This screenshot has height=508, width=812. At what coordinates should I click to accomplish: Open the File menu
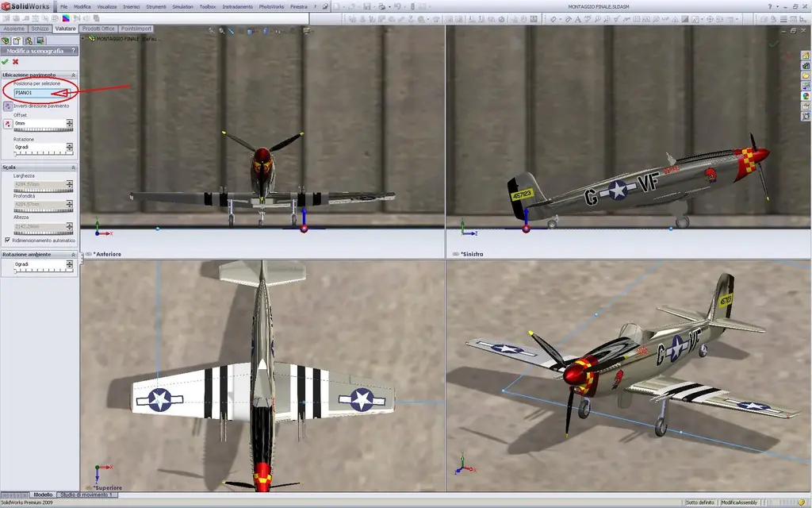[x=63, y=6]
